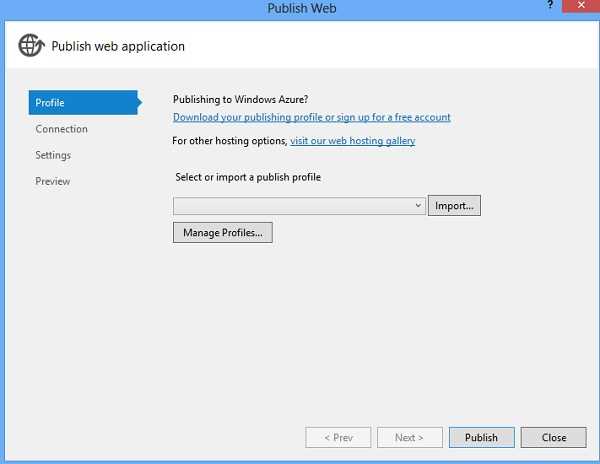Click the Publish web application heading
Viewport: 600px width, 464px height.
tap(118, 46)
